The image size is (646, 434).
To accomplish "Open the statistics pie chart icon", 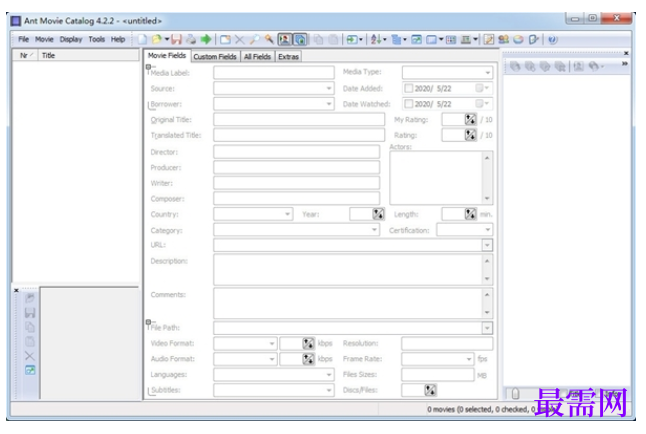I will (x=518, y=40).
